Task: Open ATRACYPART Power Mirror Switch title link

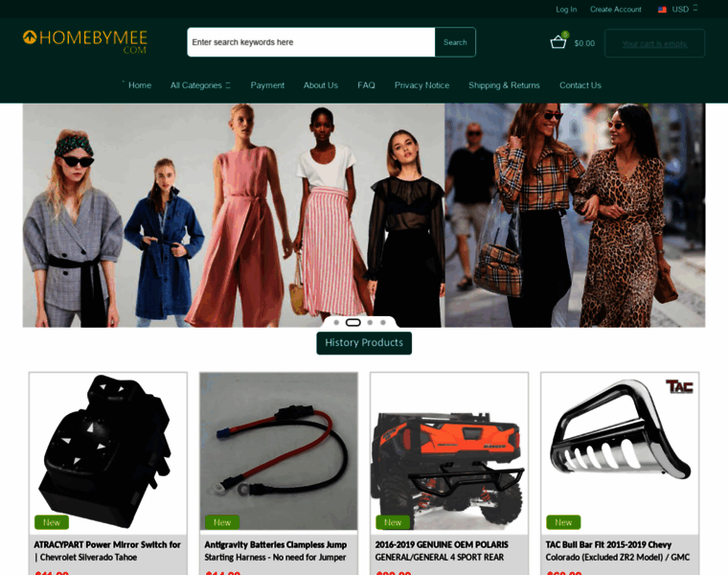Action: pos(107,551)
